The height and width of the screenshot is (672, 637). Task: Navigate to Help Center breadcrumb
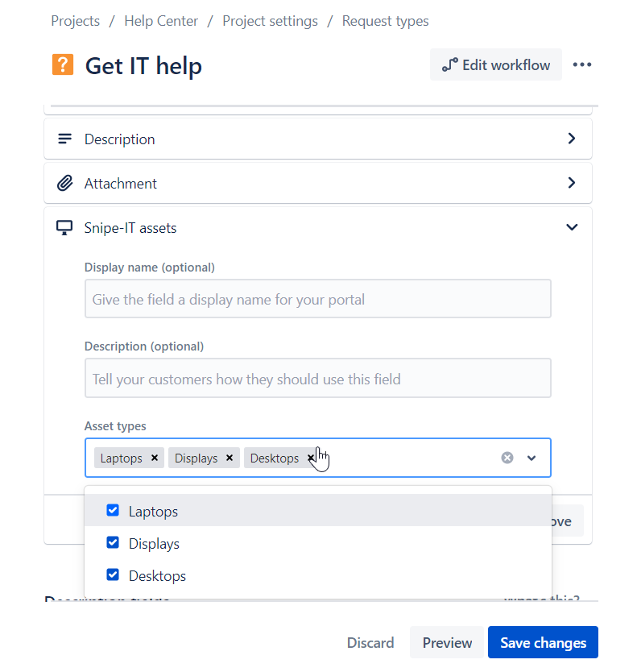161,21
